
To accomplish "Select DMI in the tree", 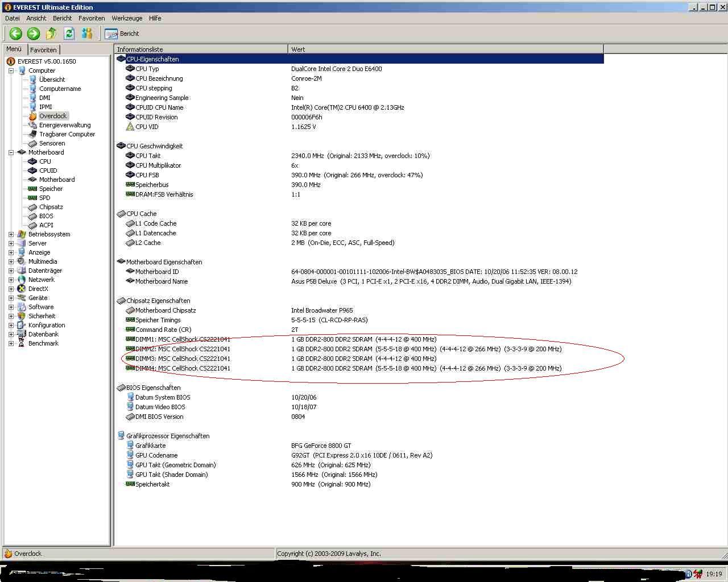I will click(44, 98).
